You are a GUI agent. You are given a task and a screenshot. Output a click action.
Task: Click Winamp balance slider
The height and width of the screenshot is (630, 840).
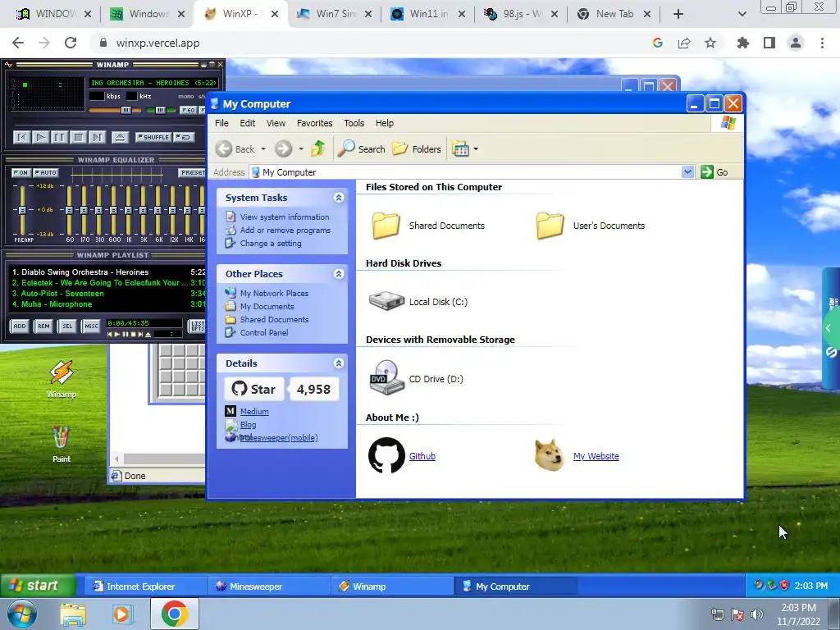click(161, 111)
